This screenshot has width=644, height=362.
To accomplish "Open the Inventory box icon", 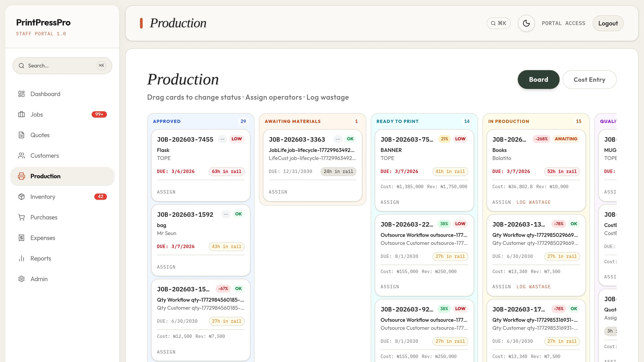I will click(x=21, y=197).
